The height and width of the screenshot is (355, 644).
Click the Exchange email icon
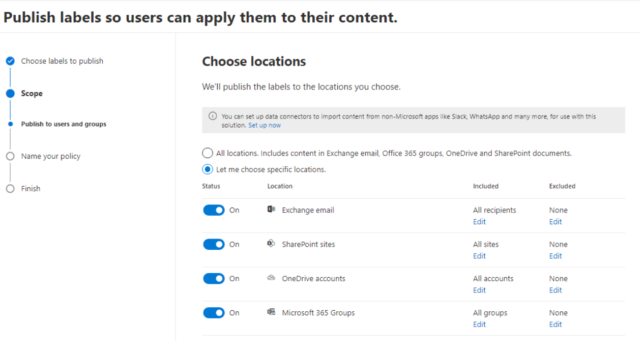click(271, 210)
